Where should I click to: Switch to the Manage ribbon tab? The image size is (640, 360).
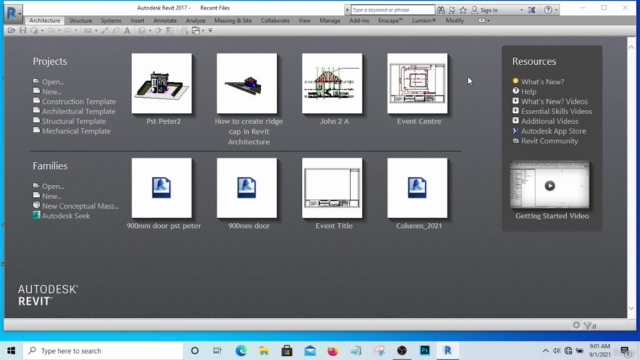point(330,20)
